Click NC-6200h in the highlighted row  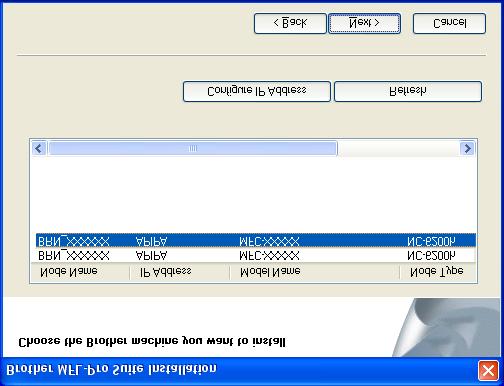(x=431, y=241)
